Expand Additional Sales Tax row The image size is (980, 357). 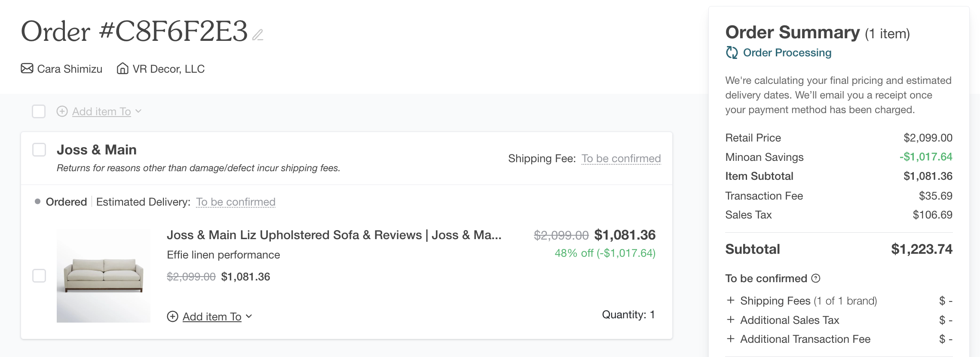click(x=730, y=320)
